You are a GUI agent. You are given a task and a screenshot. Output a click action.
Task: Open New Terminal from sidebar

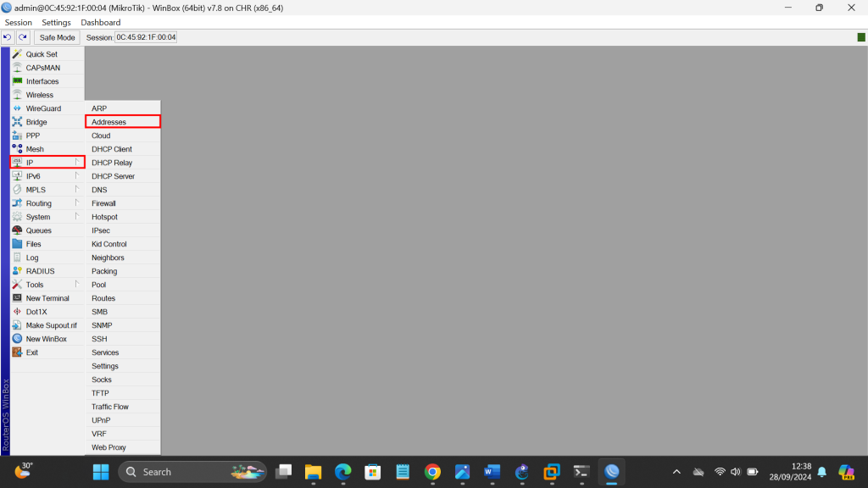pos(47,298)
